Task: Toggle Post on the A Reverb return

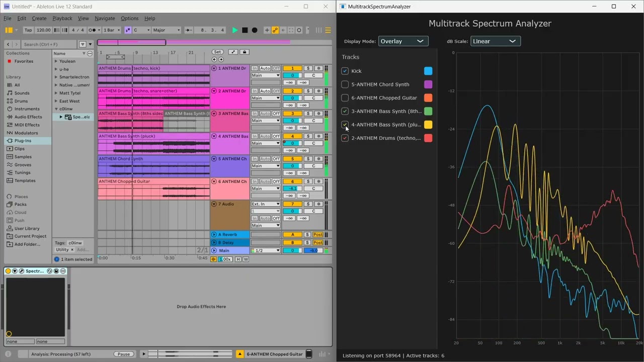Action: click(318, 234)
